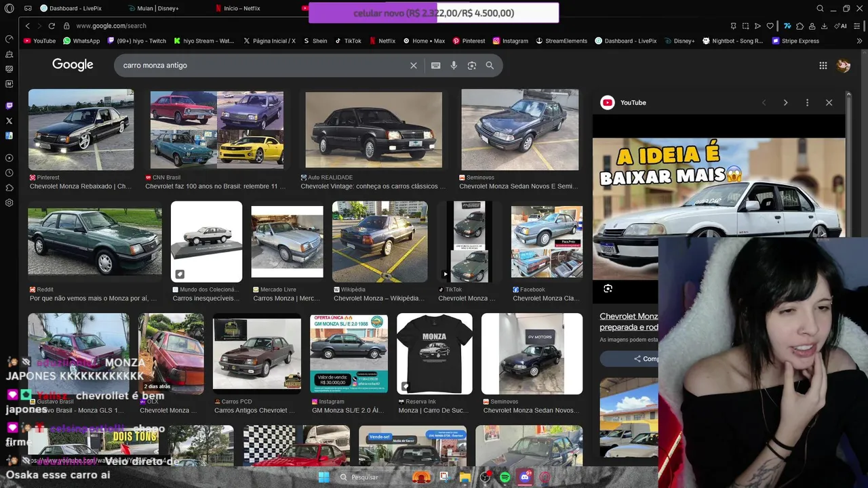Click Lens search icon on preview image
Viewport: 868px width, 488px height.
tap(608, 289)
